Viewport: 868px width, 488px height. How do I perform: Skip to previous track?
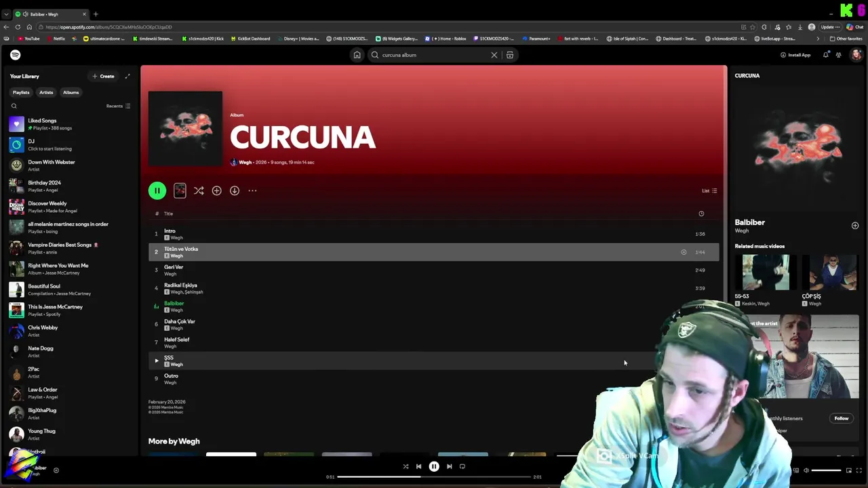(418, 466)
